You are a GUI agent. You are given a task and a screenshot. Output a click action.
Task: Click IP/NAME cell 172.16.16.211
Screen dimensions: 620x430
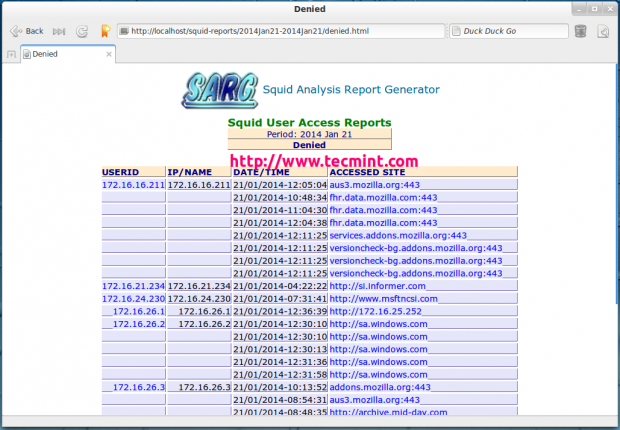click(x=199, y=185)
